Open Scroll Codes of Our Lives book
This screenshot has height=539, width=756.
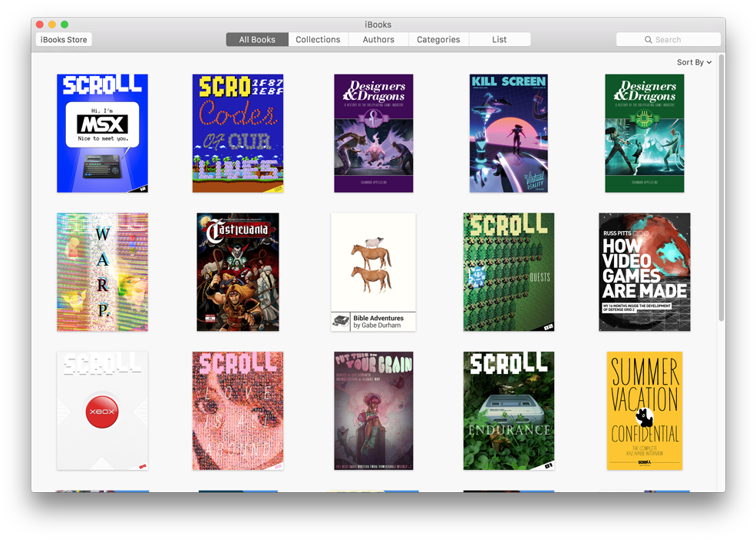[x=238, y=133]
